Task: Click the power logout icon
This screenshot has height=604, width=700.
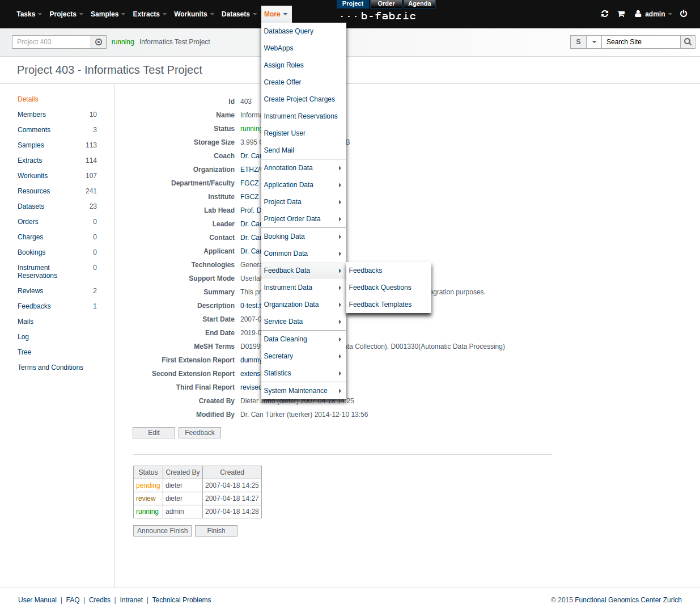Action: point(684,14)
